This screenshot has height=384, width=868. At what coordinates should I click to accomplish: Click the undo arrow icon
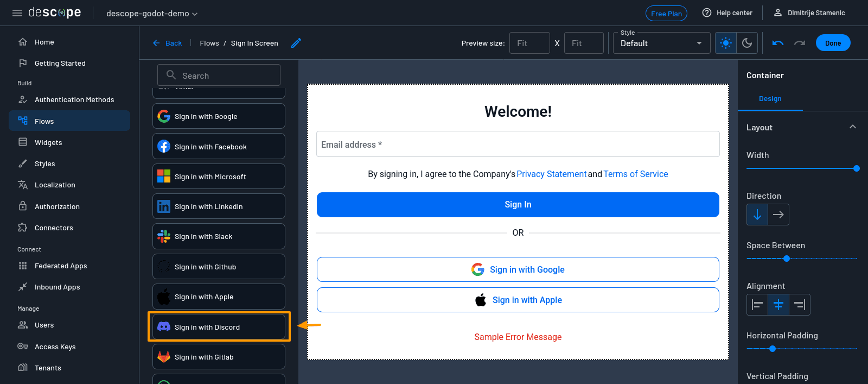pos(777,43)
